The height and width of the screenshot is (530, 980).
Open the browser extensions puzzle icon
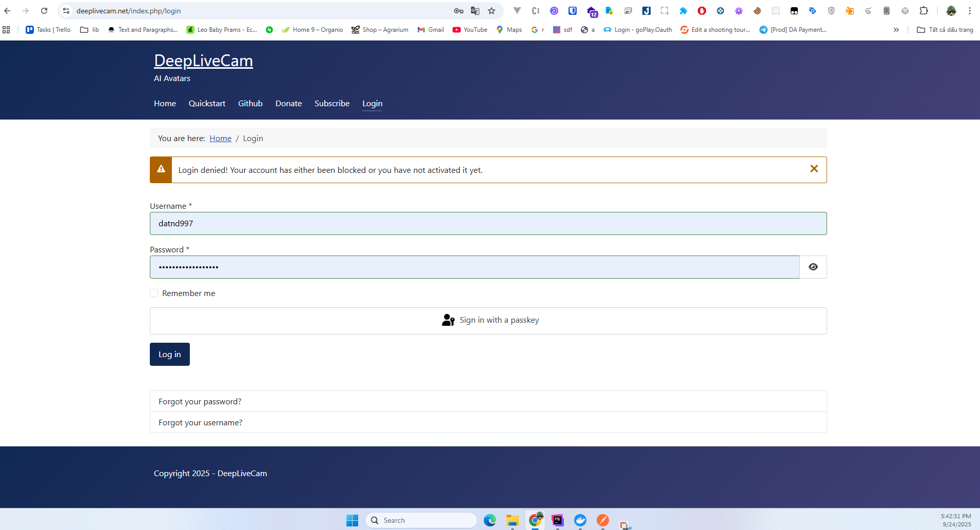[x=924, y=11]
